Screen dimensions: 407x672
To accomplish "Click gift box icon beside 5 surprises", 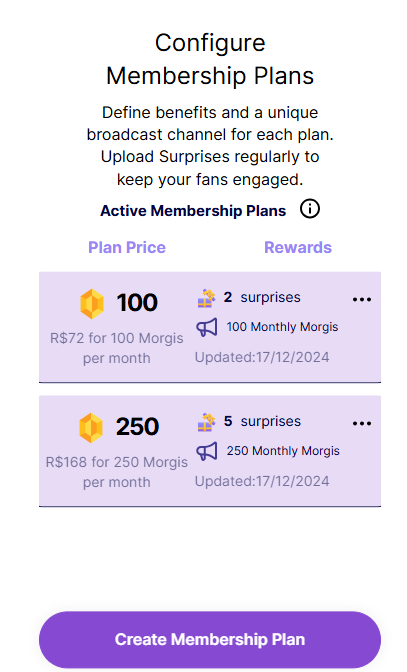I will (206, 422).
